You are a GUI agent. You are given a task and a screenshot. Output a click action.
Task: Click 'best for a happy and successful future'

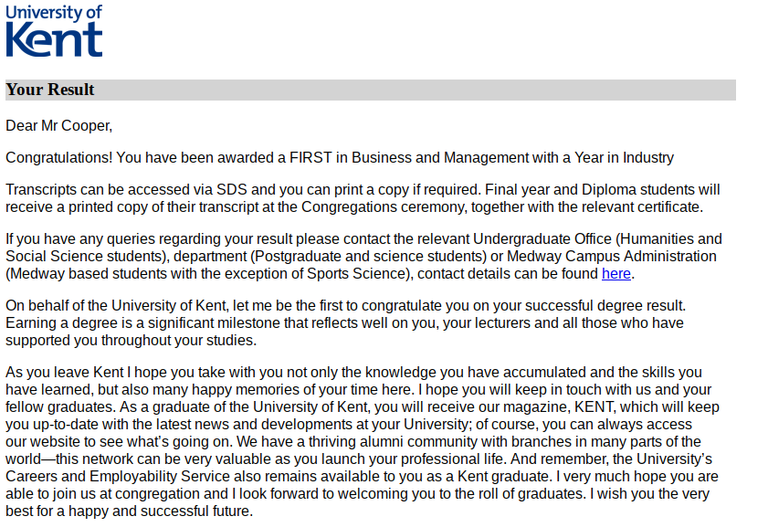click(130, 511)
